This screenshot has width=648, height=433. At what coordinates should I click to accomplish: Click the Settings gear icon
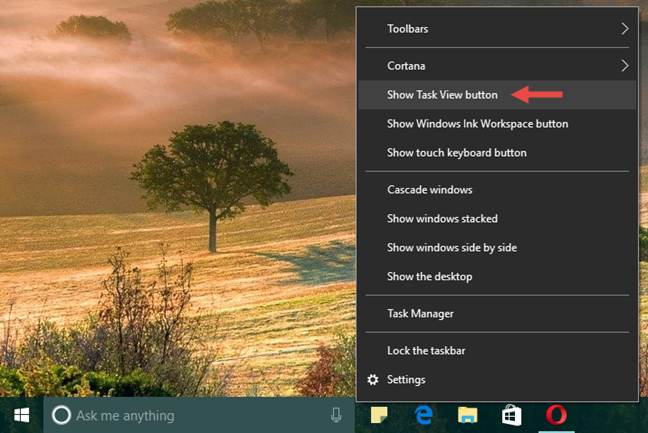373,380
